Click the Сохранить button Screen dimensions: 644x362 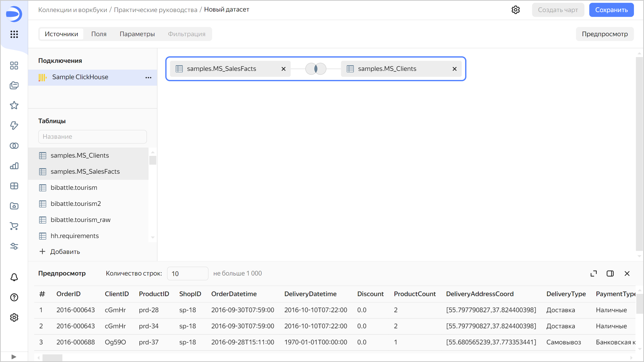coord(611,10)
